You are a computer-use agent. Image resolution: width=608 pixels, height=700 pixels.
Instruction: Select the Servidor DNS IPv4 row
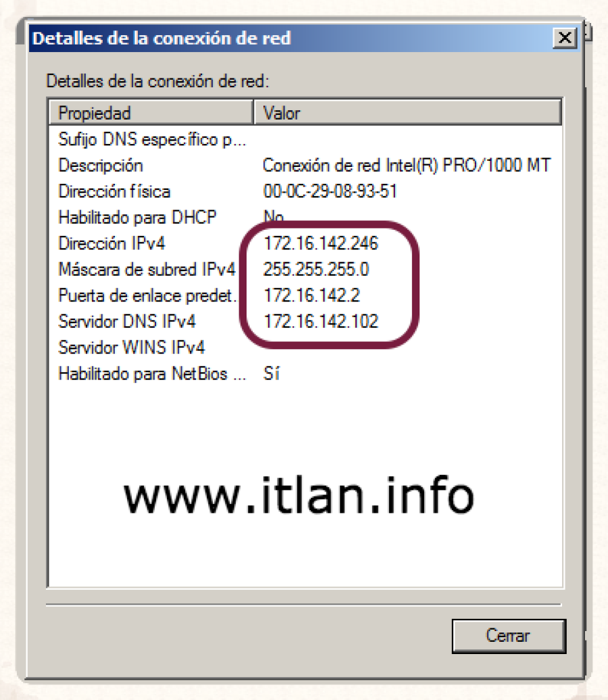click(305, 321)
